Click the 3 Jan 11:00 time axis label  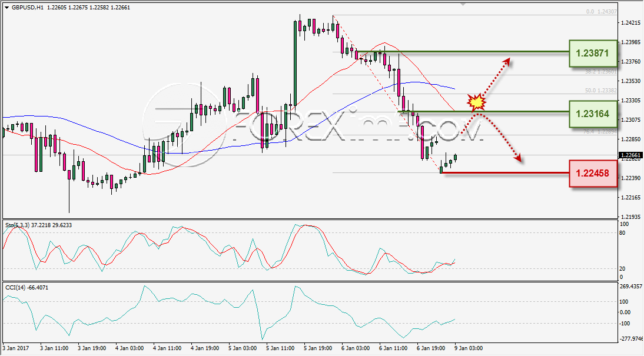[x=55, y=348]
